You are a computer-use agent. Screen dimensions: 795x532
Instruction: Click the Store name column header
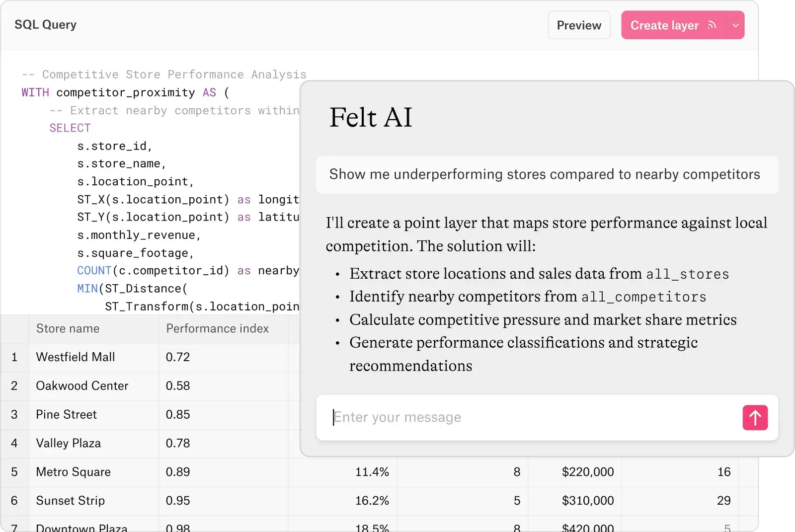67,329
